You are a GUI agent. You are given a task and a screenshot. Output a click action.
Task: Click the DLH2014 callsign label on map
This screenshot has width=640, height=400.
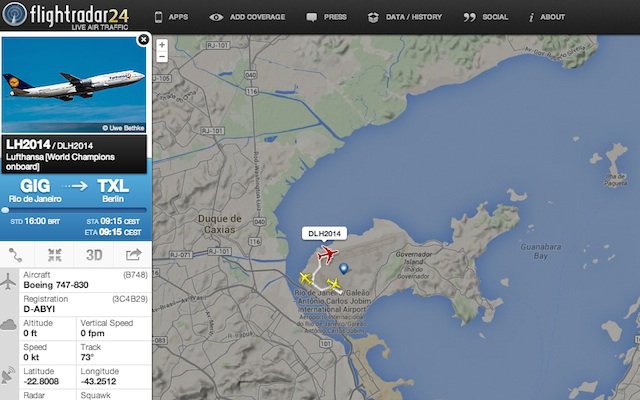(x=324, y=234)
